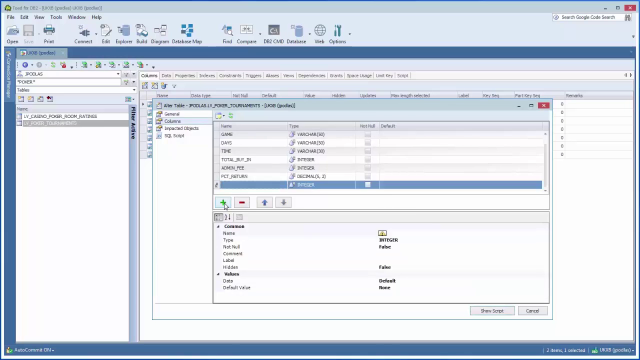Toggle Not Null for DAYS column
640x360 pixels.
coord(368,143)
